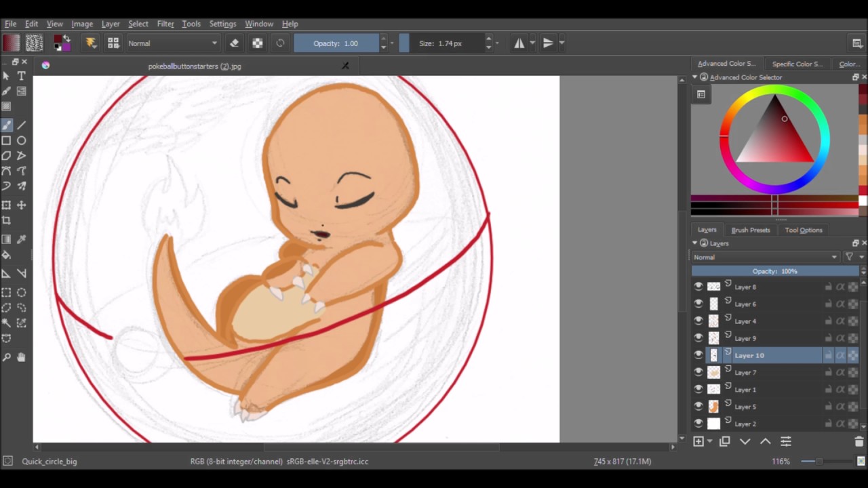
Task: Hide Layer 6
Action: tap(698, 304)
